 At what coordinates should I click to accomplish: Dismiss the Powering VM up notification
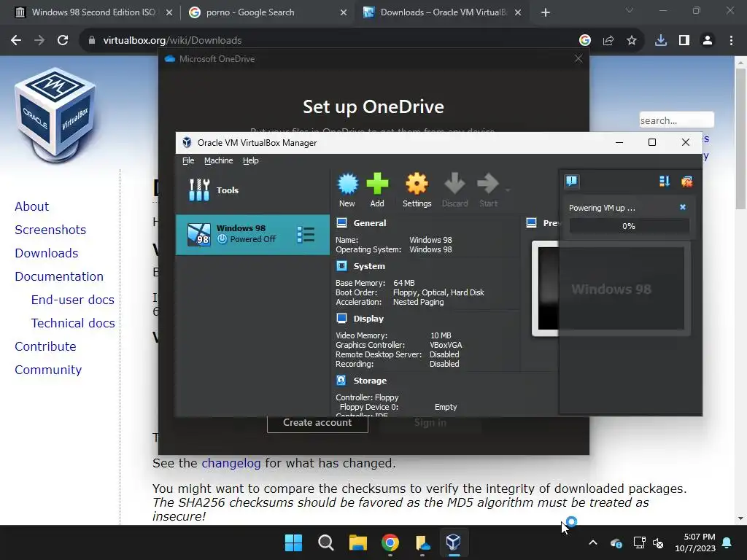(683, 207)
